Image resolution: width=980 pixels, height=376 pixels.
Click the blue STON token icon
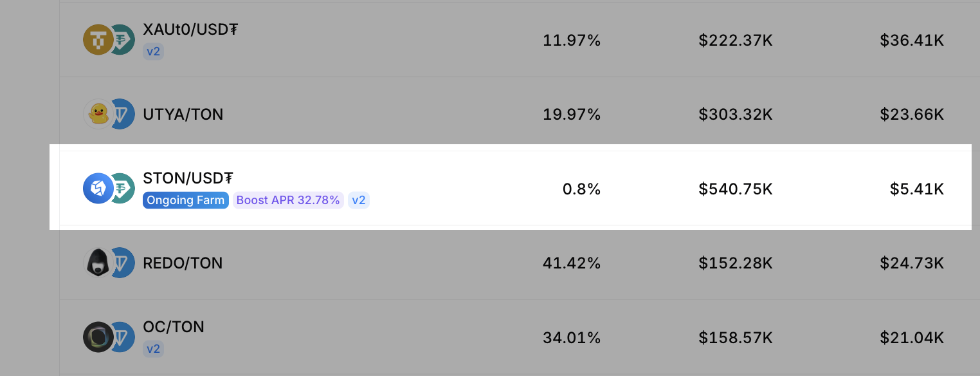coord(96,189)
